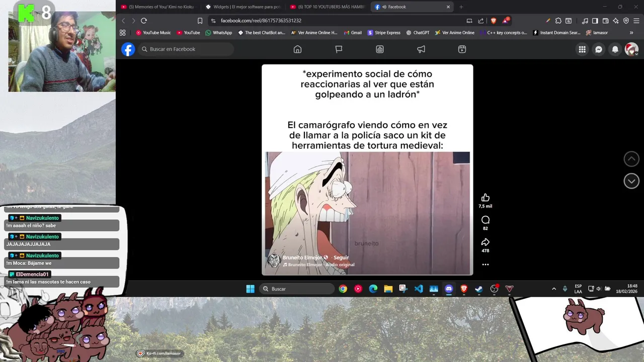Screen dimensions: 644x362
Task: Open Leo AI sparkle icon
Action: (616, 21)
